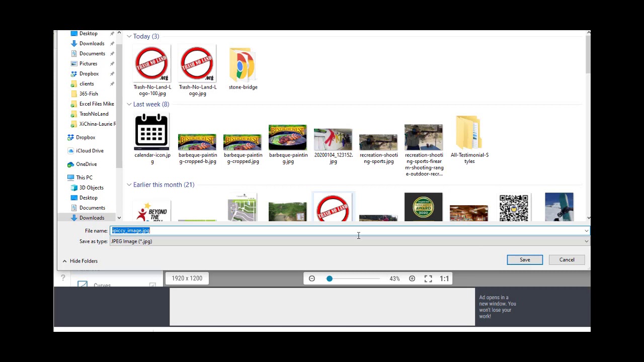Adjust the zoom slider handle
The image size is (644, 362).
(x=330, y=279)
